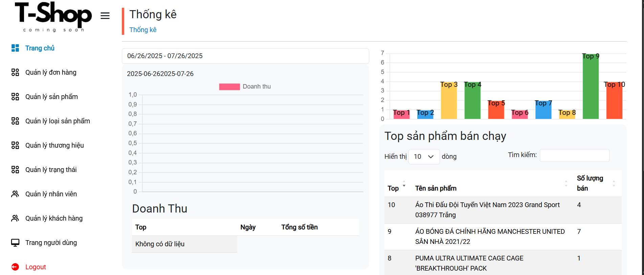Click the Thống kê breadcrumb link
This screenshot has width=644, height=275.
(x=143, y=30)
